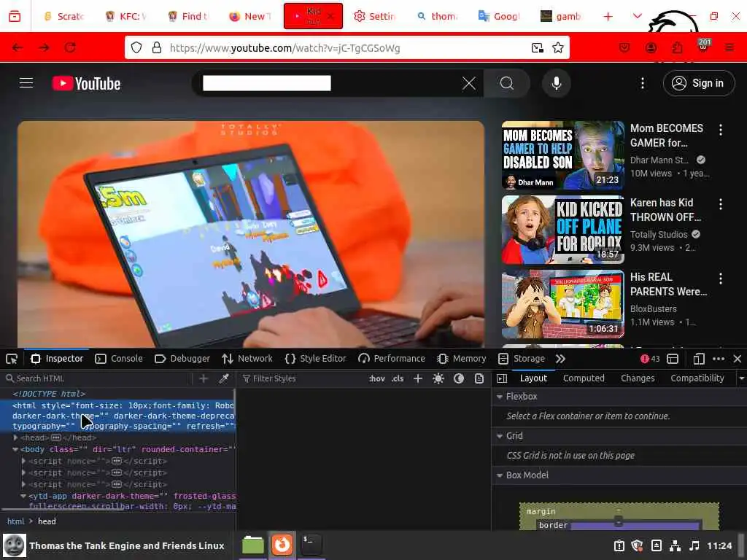Go back with the browser back arrow

(18, 47)
